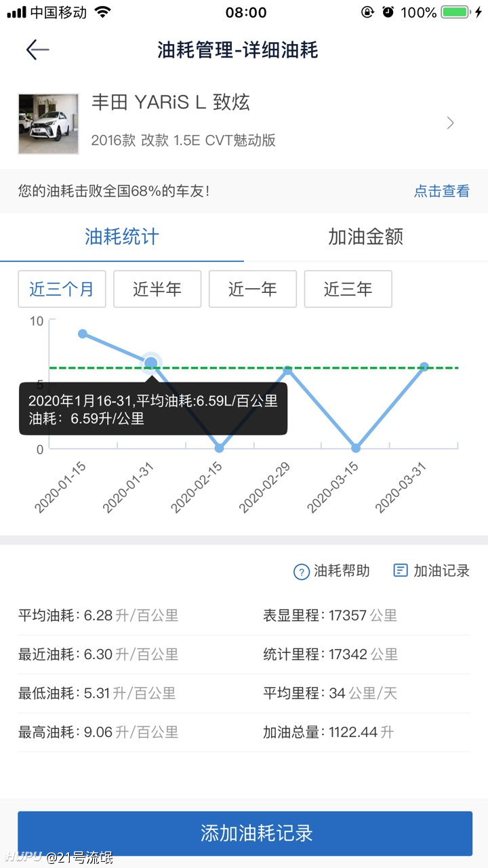Open the 油耗帮助 question mark icon
Image resolution: width=488 pixels, height=868 pixels.
point(302,572)
